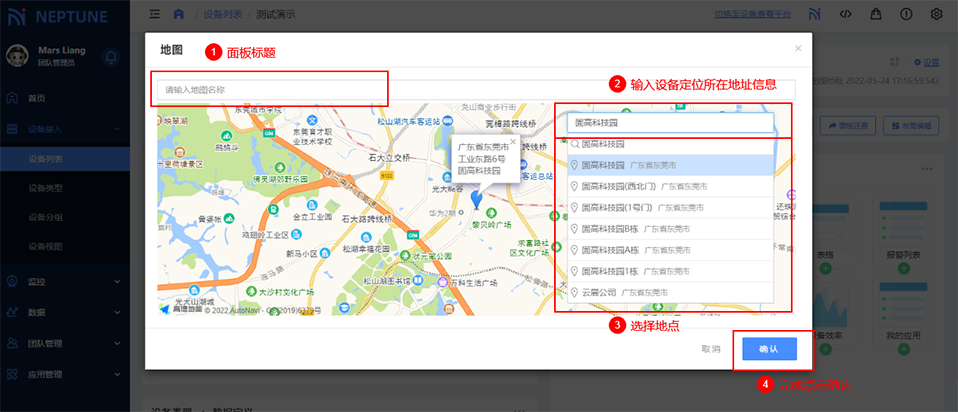
Task: Click the 鸡翅岭工业区 marker on map
Action: (x=296, y=234)
